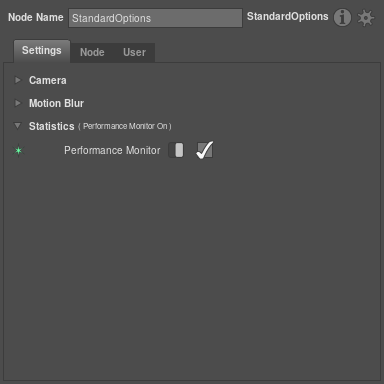Image resolution: width=384 pixels, height=384 pixels.
Task: Expand the Camera section arrow
Action: [18, 80]
